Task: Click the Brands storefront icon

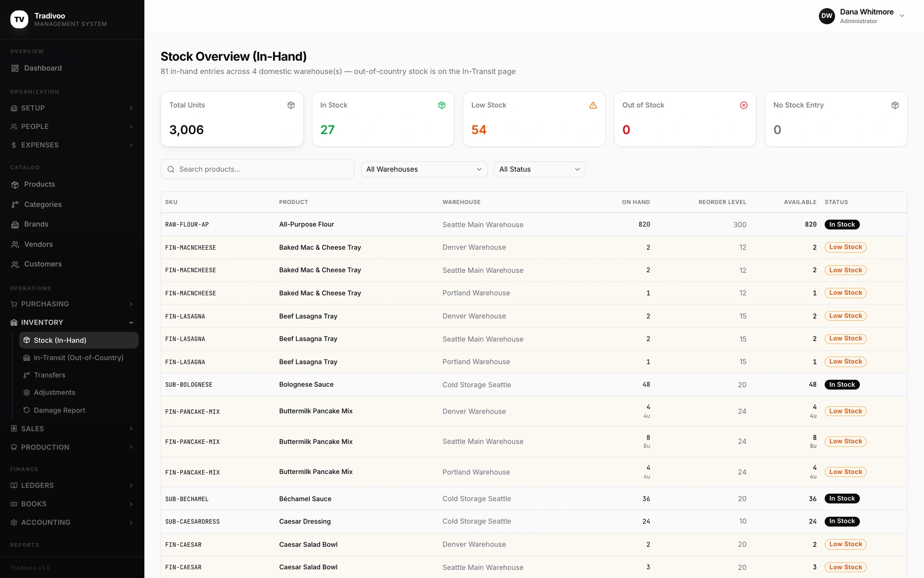Action: [x=15, y=224]
